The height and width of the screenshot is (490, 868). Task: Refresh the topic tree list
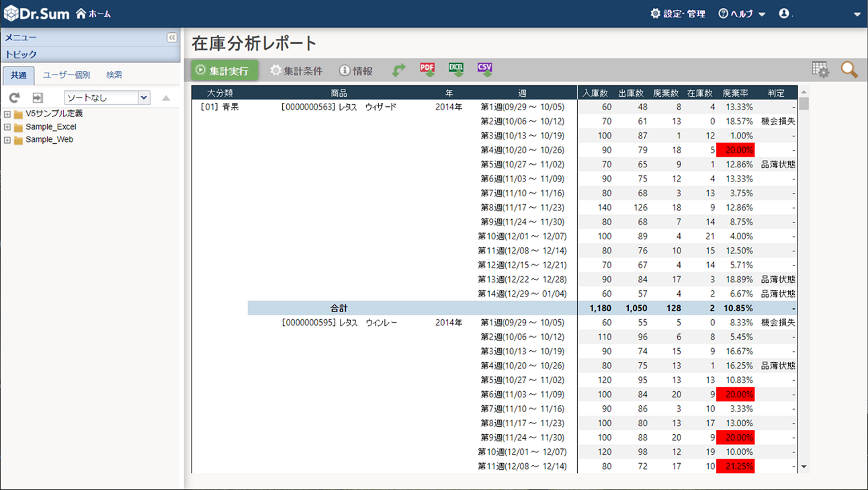click(x=14, y=98)
